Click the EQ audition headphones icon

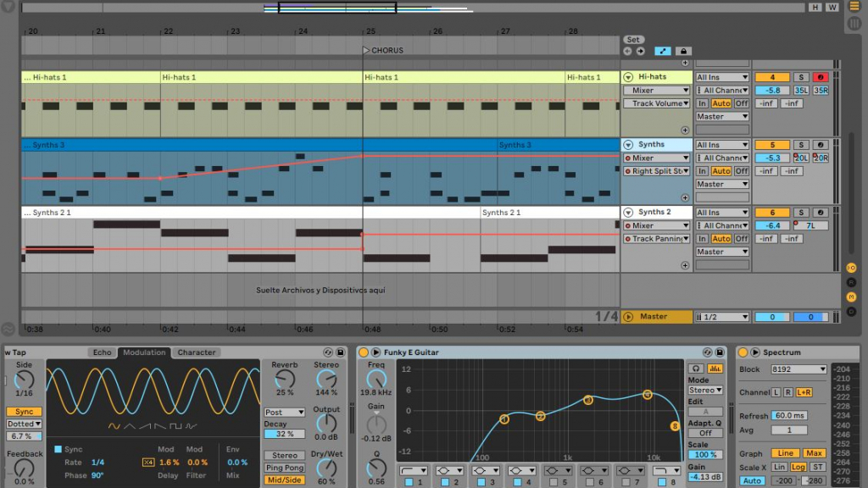point(696,369)
